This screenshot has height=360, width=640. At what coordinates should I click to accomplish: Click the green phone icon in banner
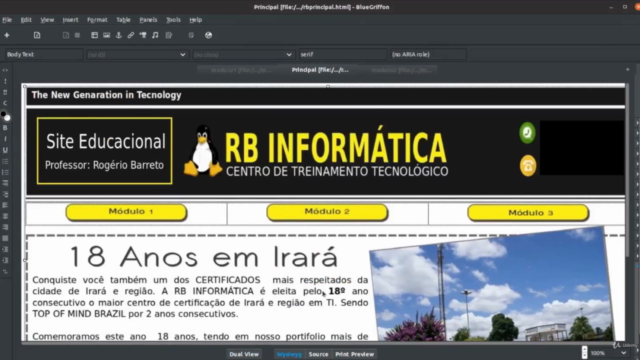[x=527, y=133]
